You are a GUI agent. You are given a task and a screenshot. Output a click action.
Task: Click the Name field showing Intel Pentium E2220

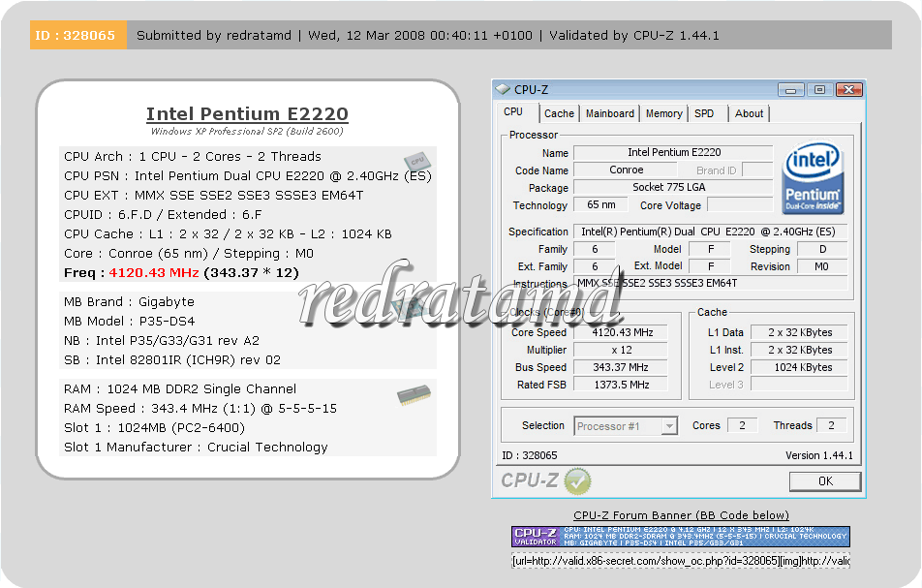(x=673, y=152)
